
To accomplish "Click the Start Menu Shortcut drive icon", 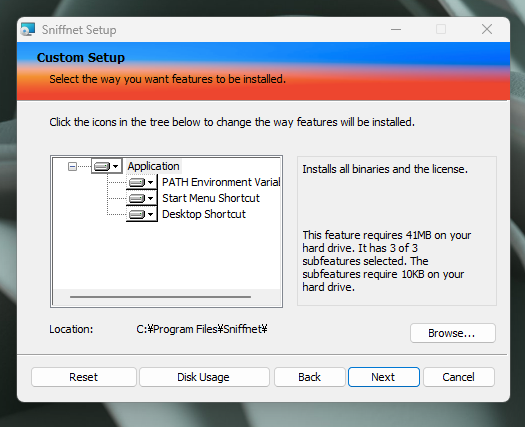I will [137, 198].
